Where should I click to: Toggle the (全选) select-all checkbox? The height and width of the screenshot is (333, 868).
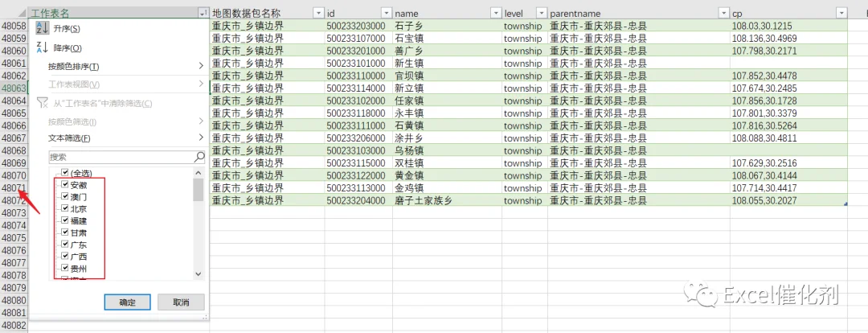(65, 173)
